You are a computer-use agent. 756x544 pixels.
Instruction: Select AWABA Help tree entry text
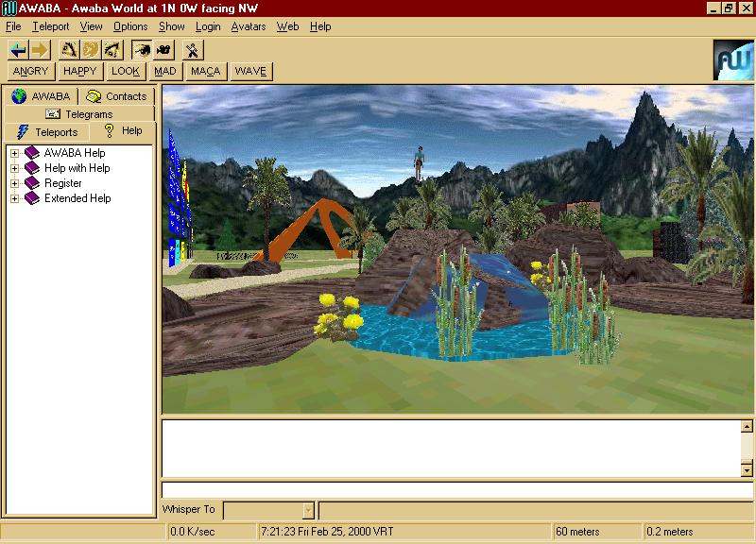(x=75, y=153)
